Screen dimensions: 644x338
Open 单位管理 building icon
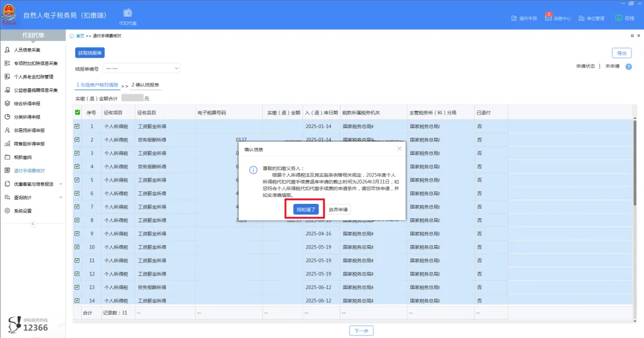pyautogui.click(x=582, y=18)
